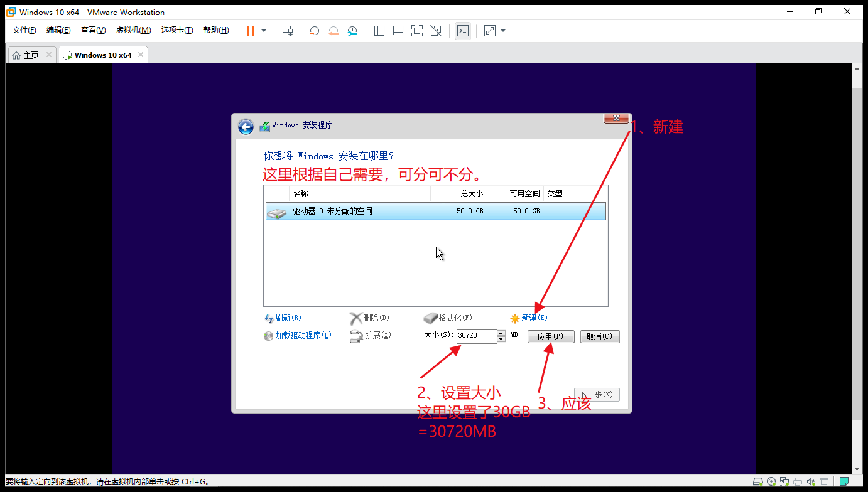Viewport: 868px width, 492px height.
Task: Click the 取消(C) button
Action: (600, 337)
